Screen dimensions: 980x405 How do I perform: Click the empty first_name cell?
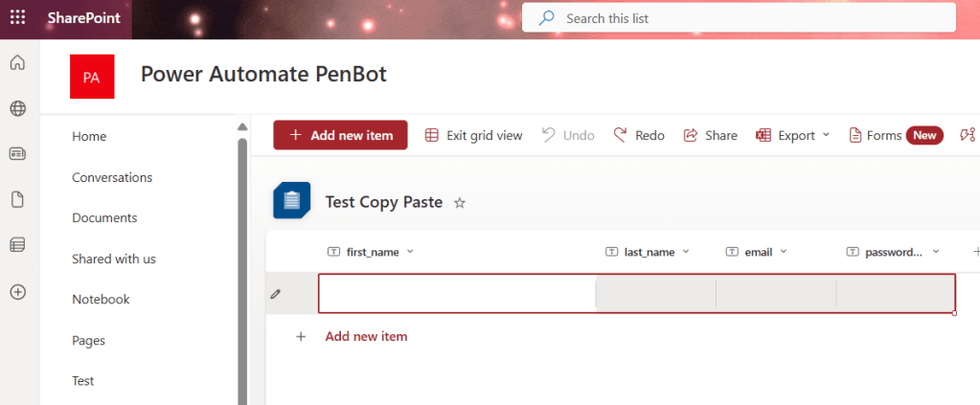click(456, 294)
